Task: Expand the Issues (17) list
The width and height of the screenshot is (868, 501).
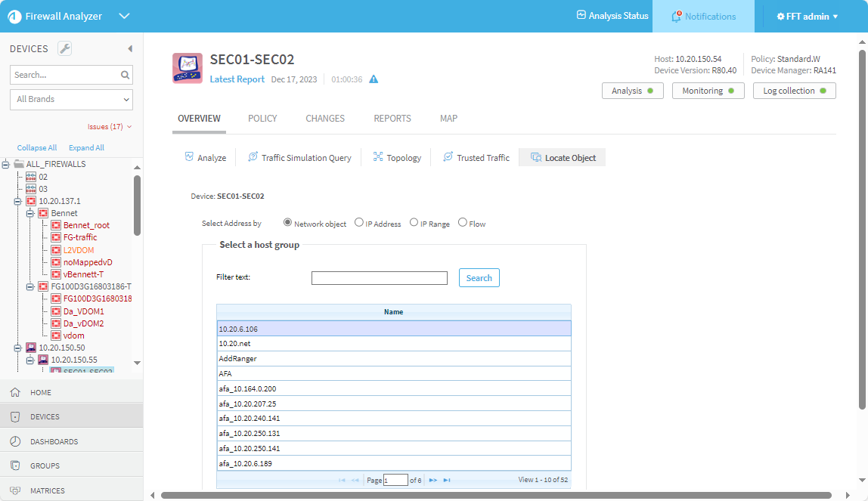Action: coord(110,126)
